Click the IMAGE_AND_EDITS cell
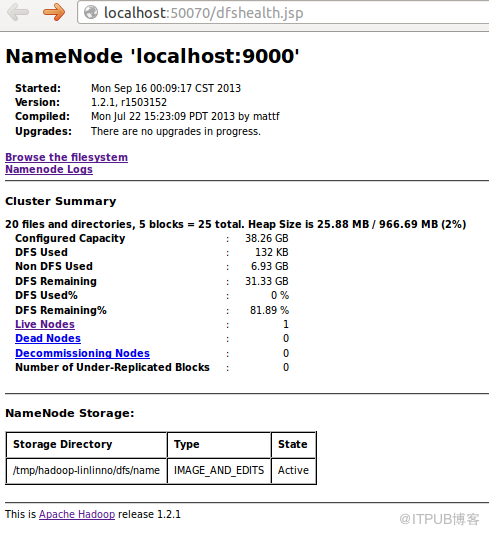The height and width of the screenshot is (534, 489). pos(219,470)
